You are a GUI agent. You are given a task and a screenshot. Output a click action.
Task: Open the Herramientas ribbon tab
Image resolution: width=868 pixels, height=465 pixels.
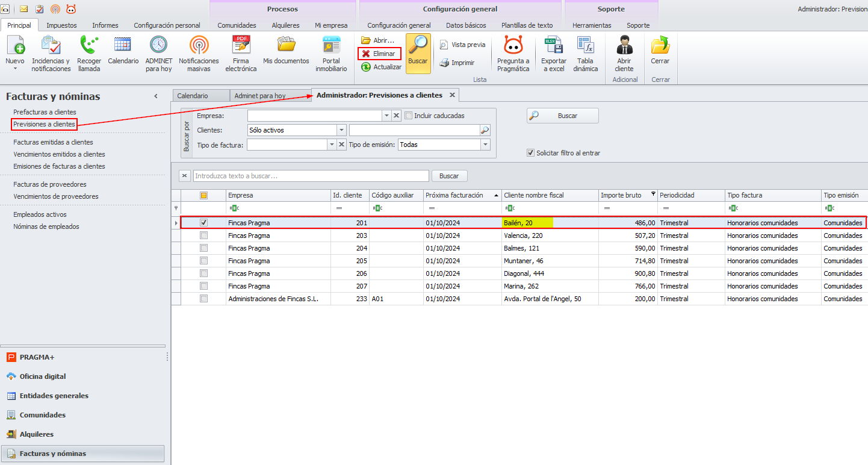pyautogui.click(x=592, y=25)
